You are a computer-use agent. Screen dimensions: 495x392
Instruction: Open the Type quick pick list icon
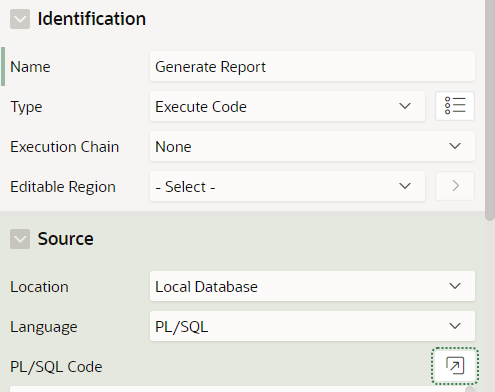pyautogui.click(x=455, y=106)
